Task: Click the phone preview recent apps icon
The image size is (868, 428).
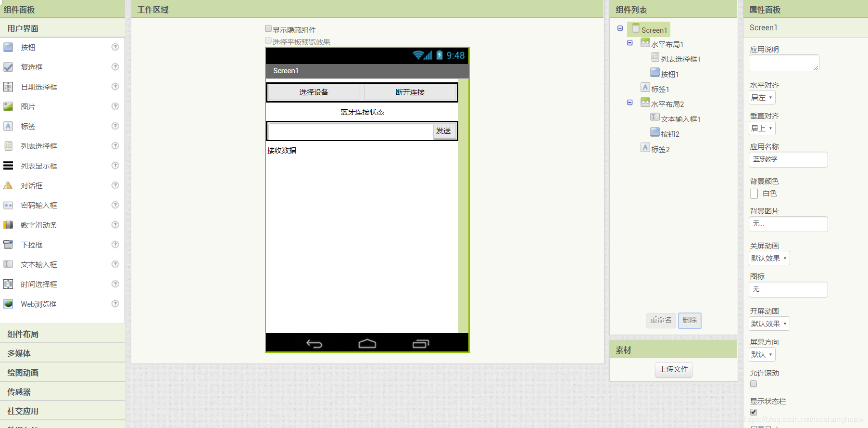Action: tap(421, 344)
